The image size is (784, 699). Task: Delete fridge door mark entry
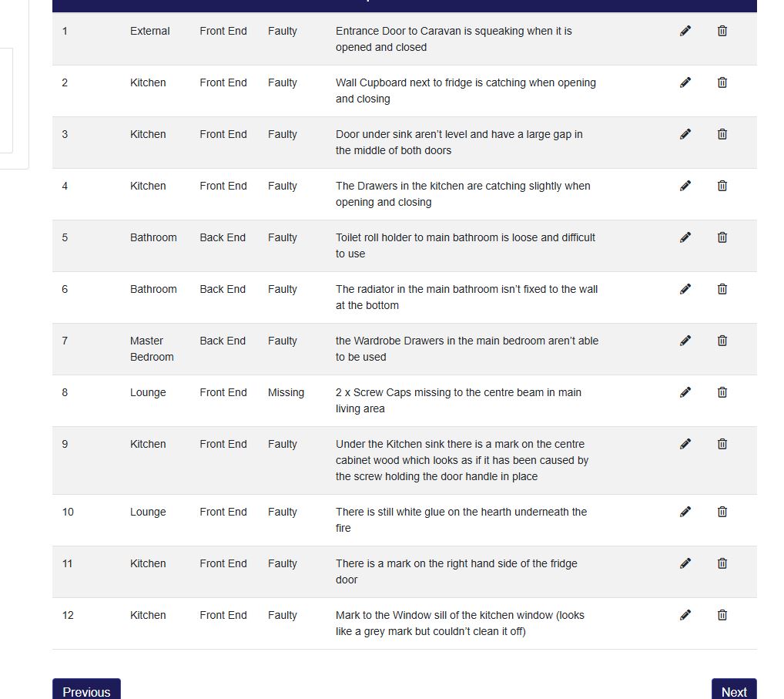(x=722, y=563)
